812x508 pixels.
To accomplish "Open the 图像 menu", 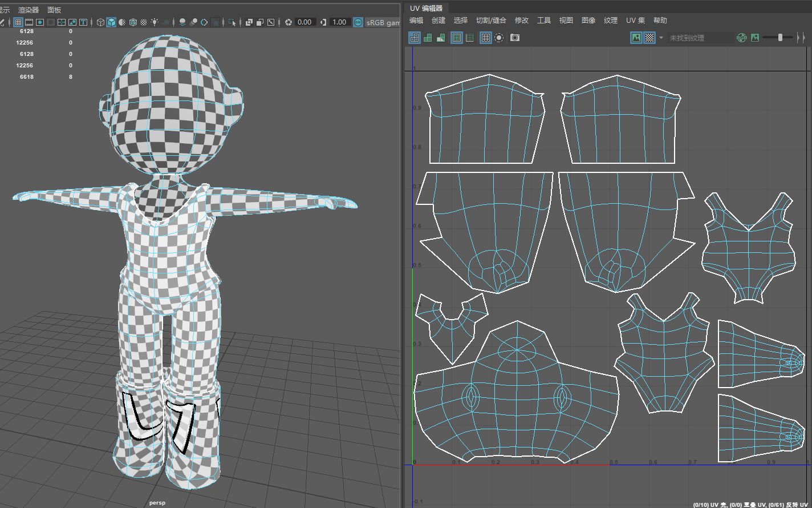I will (588, 20).
